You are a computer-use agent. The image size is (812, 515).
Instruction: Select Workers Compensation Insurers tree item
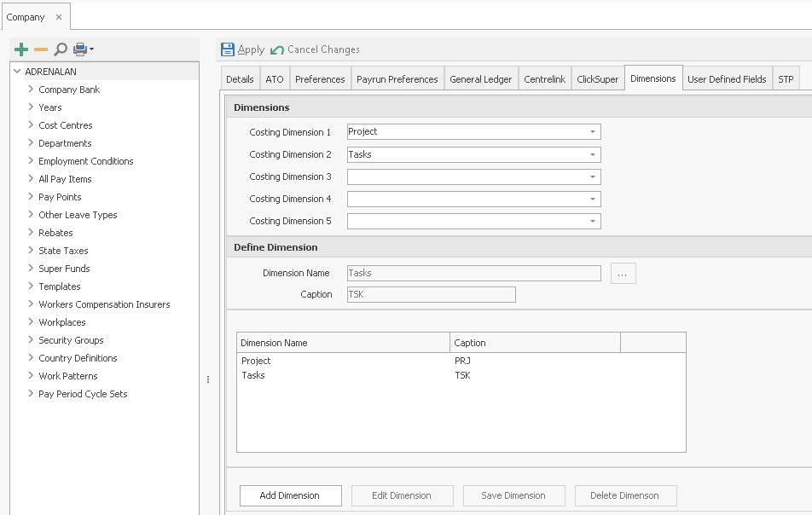104,304
